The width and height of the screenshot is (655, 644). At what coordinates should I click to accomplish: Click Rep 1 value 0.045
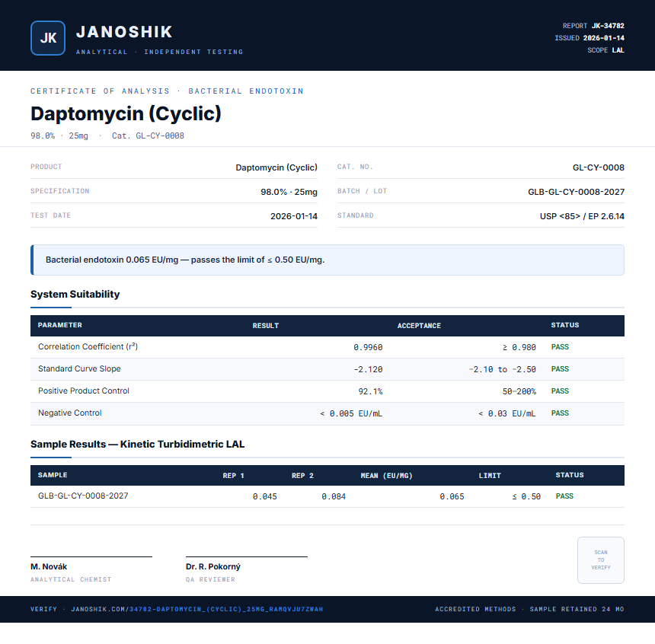[264, 497]
